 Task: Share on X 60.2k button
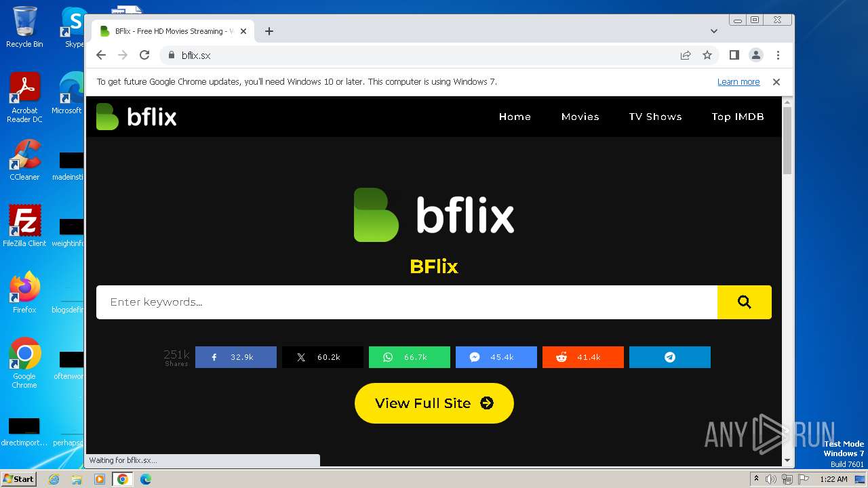(x=323, y=357)
